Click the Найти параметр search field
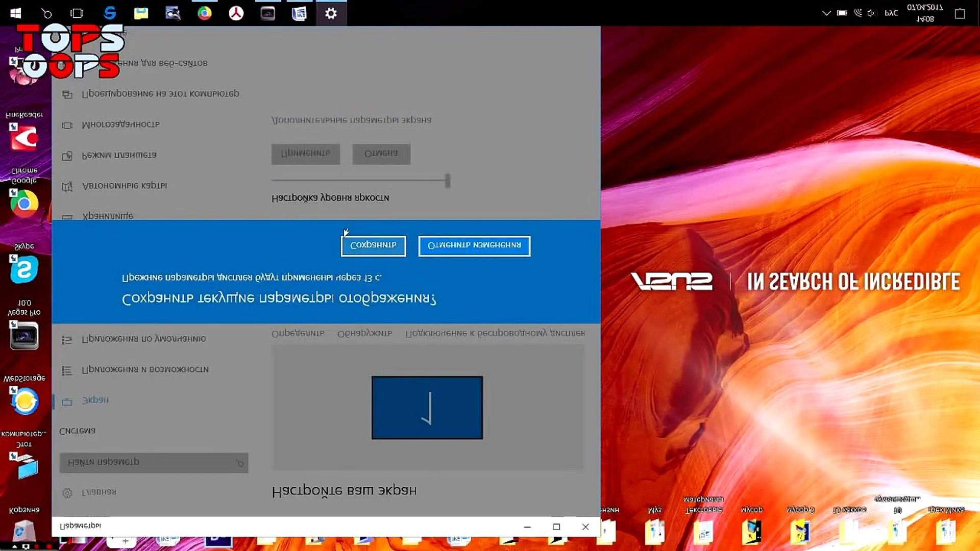The height and width of the screenshot is (551, 980). click(154, 462)
